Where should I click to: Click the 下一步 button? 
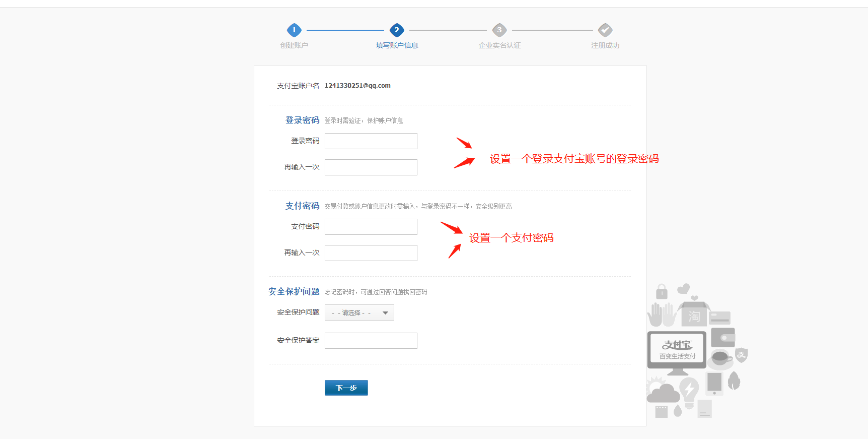pos(346,388)
